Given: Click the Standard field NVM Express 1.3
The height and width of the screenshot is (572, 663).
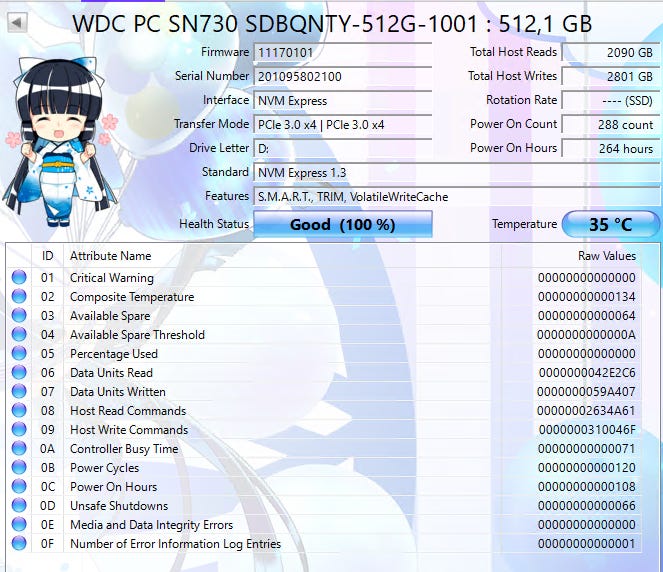Looking at the screenshot, I should tap(456, 173).
